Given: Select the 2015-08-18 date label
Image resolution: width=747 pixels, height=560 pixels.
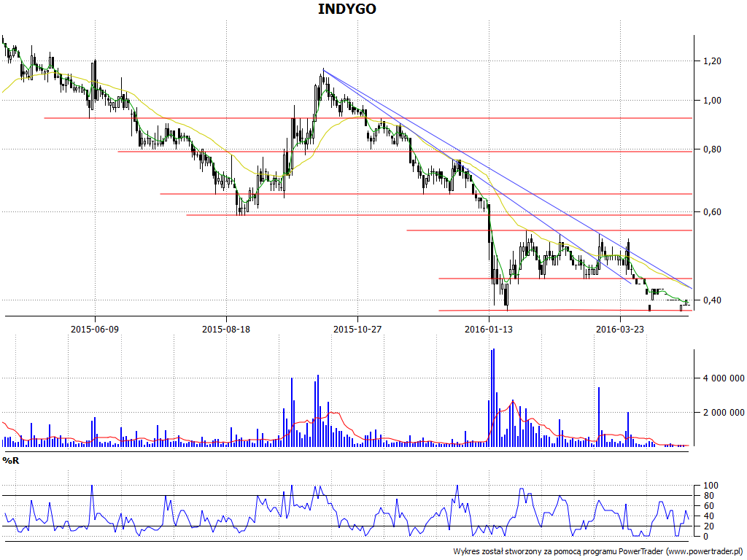Looking at the screenshot, I should 226,329.
